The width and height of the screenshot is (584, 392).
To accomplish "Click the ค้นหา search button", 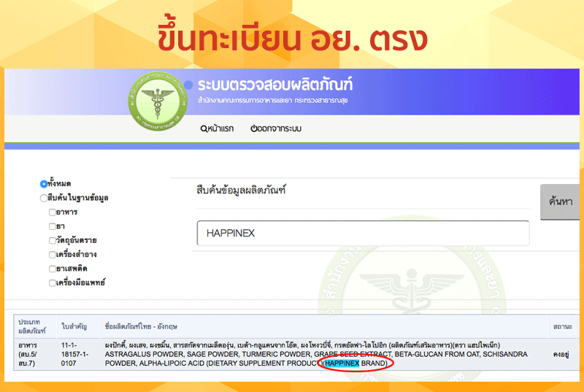I will [x=560, y=201].
